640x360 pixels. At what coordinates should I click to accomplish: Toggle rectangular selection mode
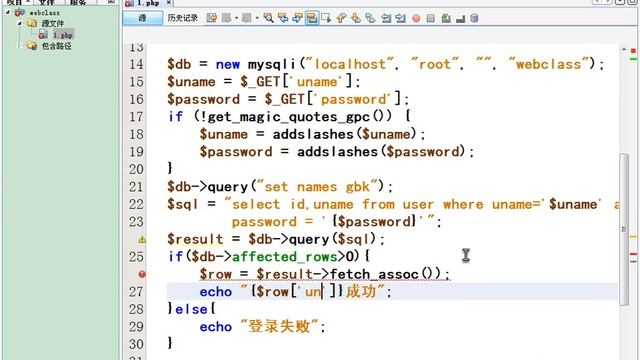coord(326,18)
